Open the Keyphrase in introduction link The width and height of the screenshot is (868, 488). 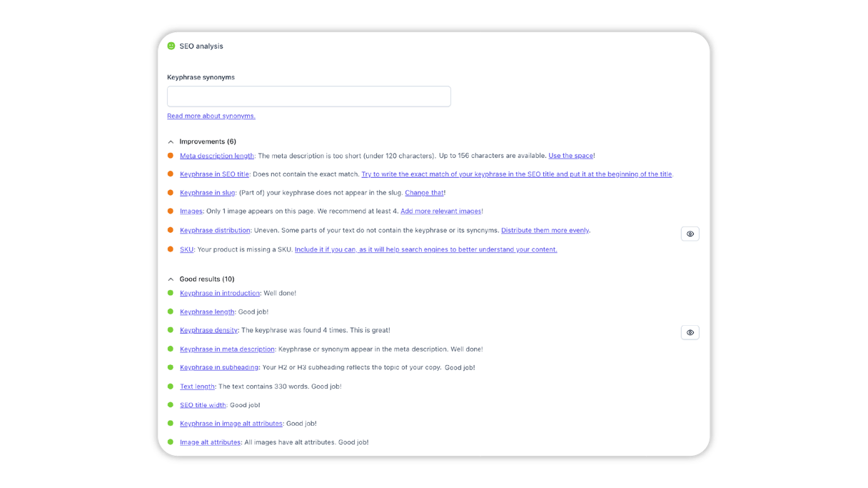[220, 293]
